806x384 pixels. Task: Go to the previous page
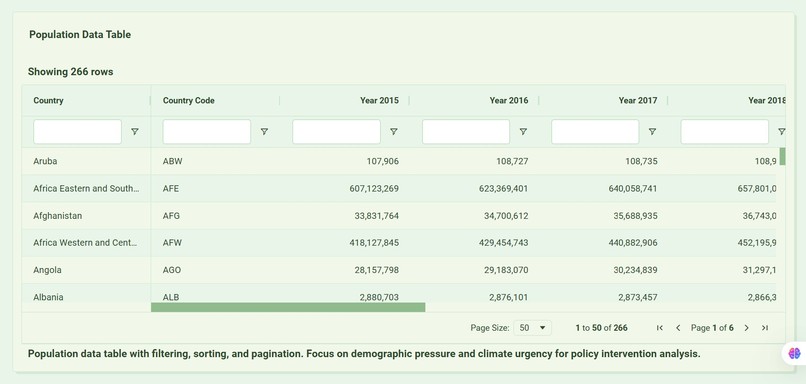pyautogui.click(x=678, y=328)
